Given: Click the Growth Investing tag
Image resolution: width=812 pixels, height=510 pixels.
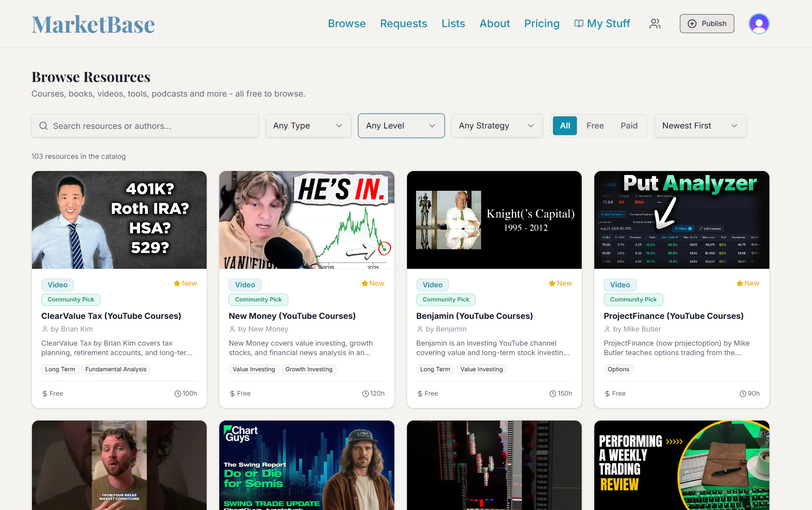Looking at the screenshot, I should click(309, 369).
